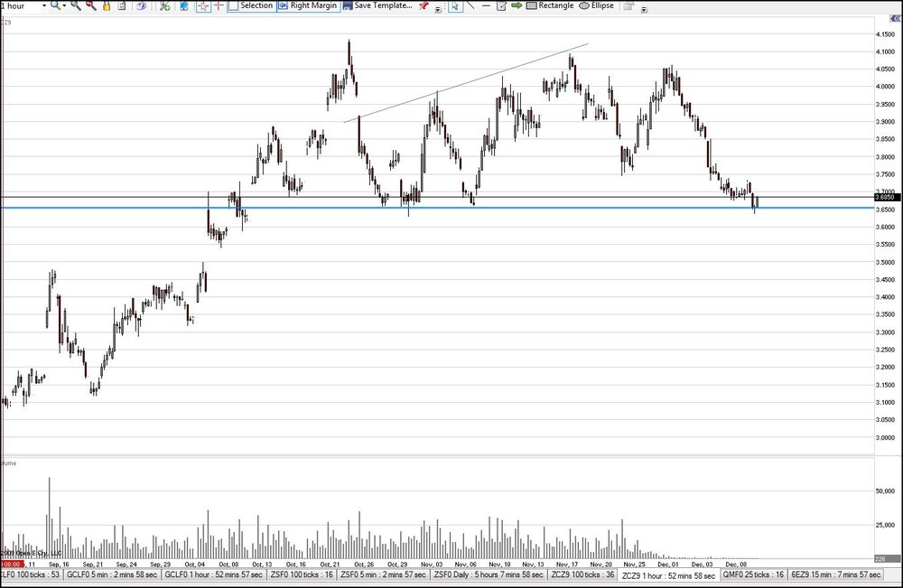Click the 4.1000 price axis label

[885, 51]
